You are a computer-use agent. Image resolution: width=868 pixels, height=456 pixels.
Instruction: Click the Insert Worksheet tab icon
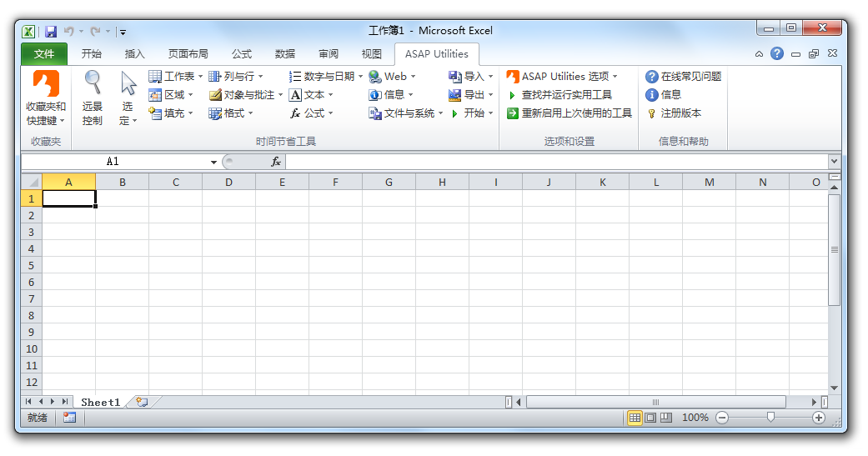pos(143,403)
